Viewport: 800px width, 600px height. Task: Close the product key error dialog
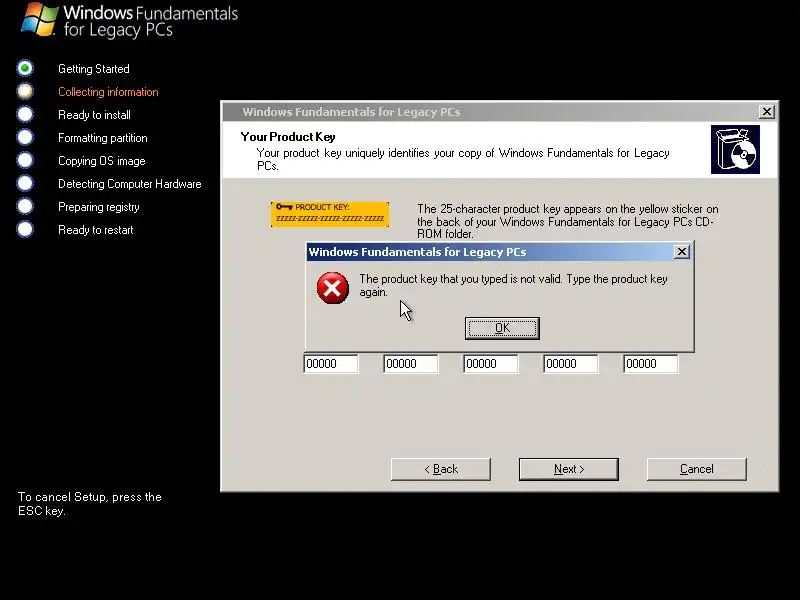pos(682,252)
